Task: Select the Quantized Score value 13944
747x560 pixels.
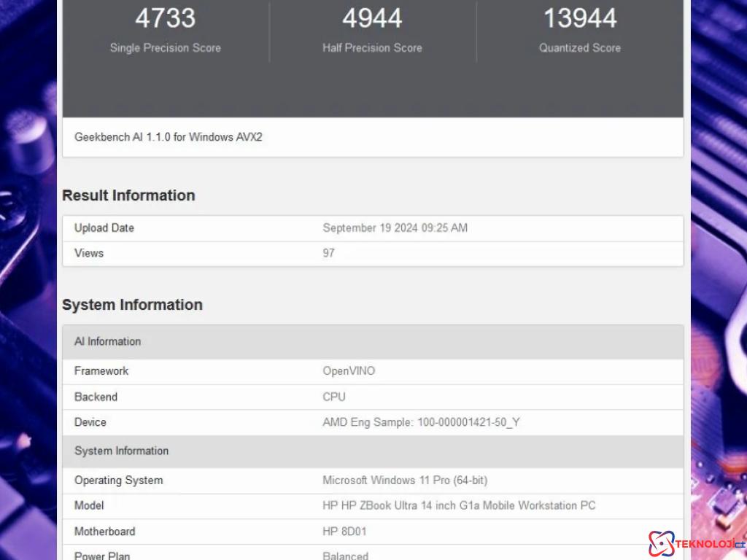Action: (579, 17)
